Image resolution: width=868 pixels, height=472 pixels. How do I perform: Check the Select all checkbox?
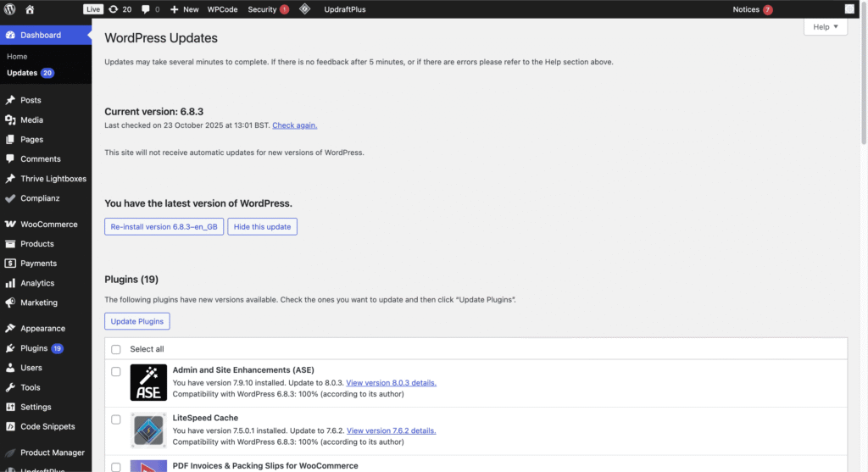click(116, 349)
